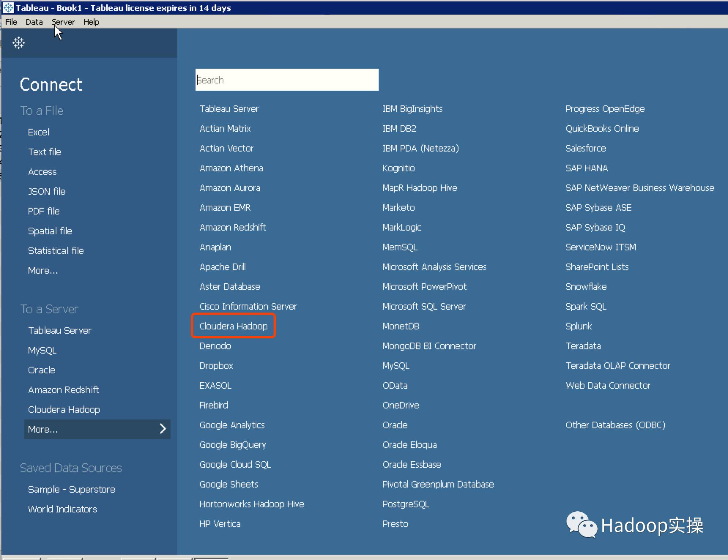The image size is (728, 560).
Task: Choose OneDrive connector
Action: click(401, 405)
